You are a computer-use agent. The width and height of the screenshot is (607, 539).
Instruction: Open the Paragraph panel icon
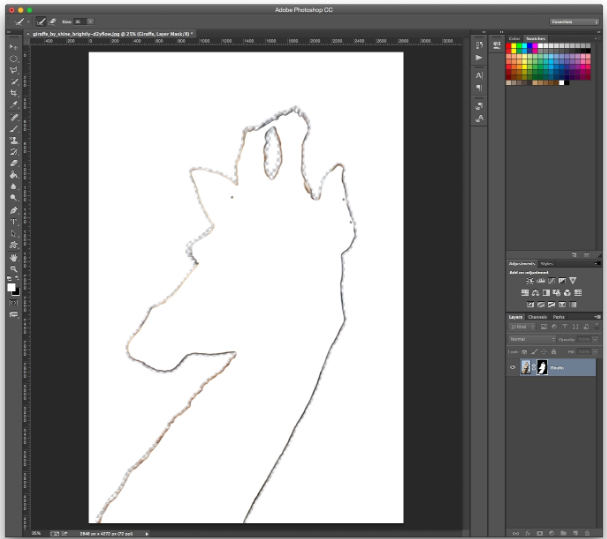[479, 88]
